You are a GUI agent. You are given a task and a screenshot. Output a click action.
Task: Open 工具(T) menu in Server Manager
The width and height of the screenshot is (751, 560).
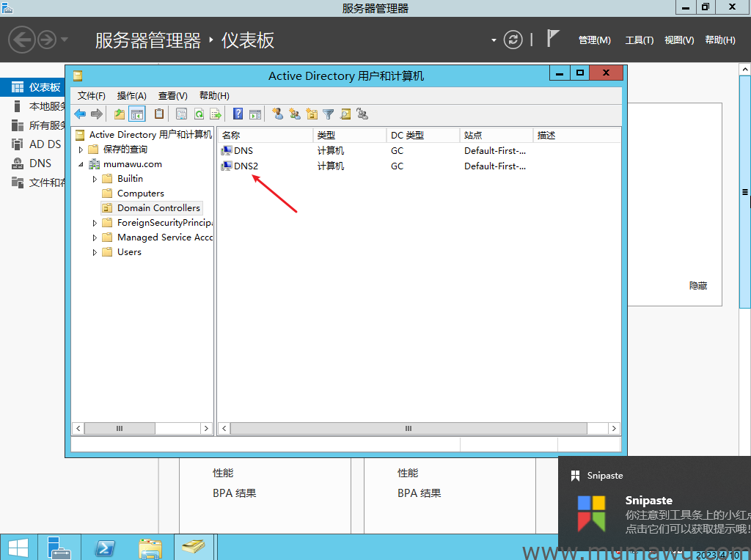click(639, 40)
